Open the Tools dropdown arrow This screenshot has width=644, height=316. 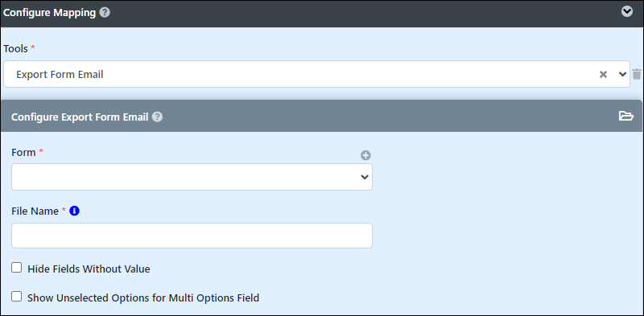(622, 74)
